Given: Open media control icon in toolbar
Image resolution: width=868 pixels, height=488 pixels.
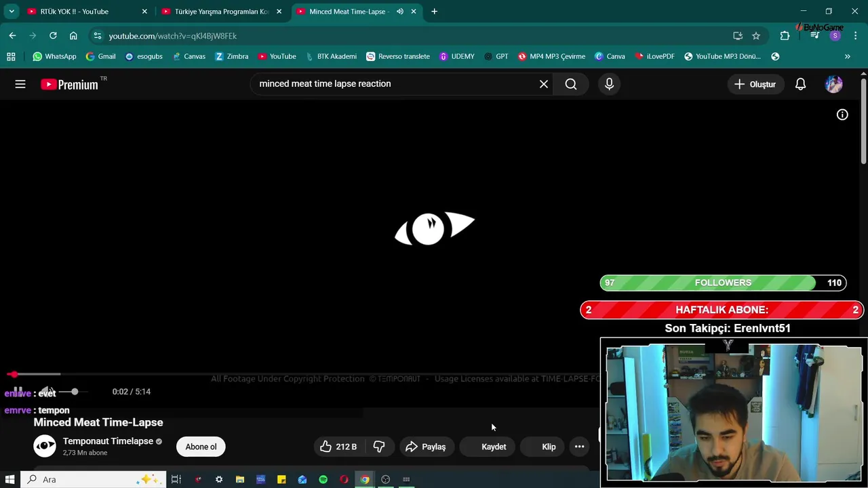Looking at the screenshot, I should [x=814, y=36].
